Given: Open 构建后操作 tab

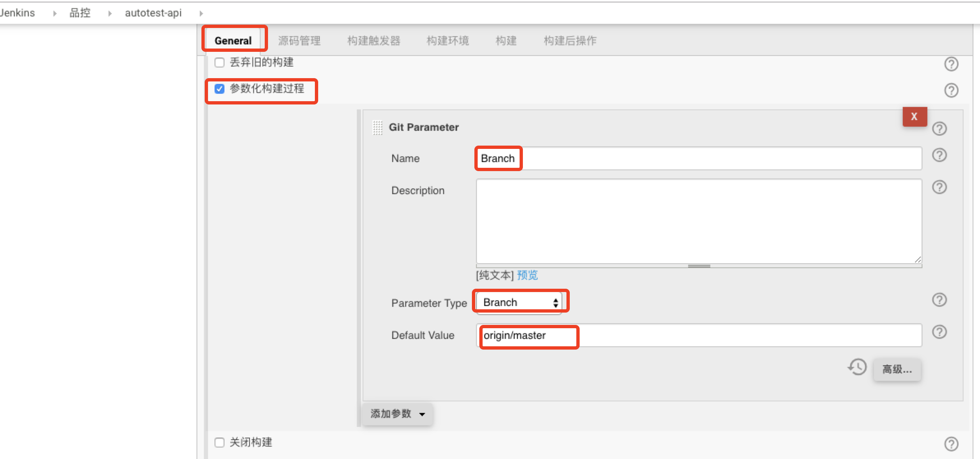Looking at the screenshot, I should pos(569,40).
